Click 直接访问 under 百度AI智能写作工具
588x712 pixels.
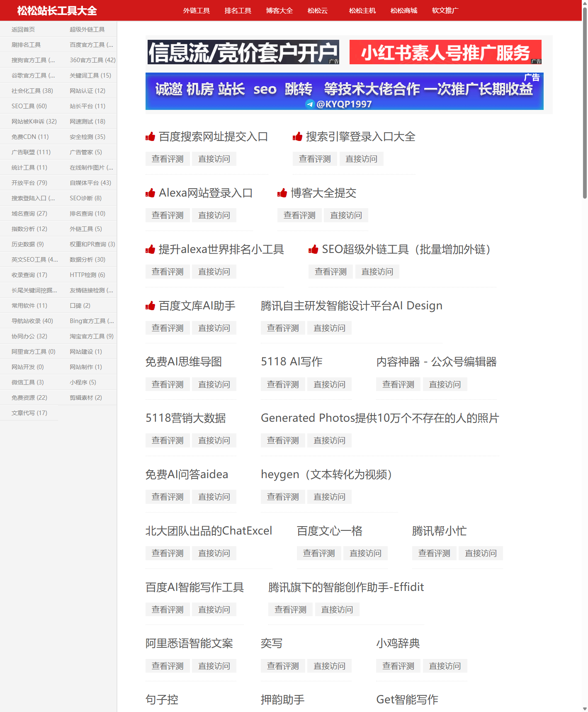[x=214, y=610]
